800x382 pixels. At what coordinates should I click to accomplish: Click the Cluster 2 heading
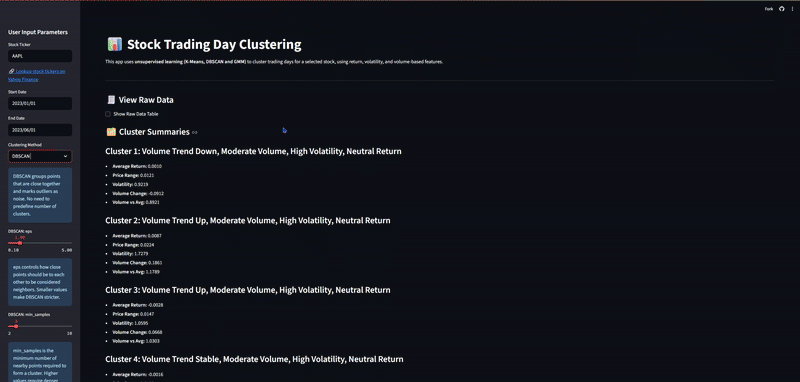point(248,220)
